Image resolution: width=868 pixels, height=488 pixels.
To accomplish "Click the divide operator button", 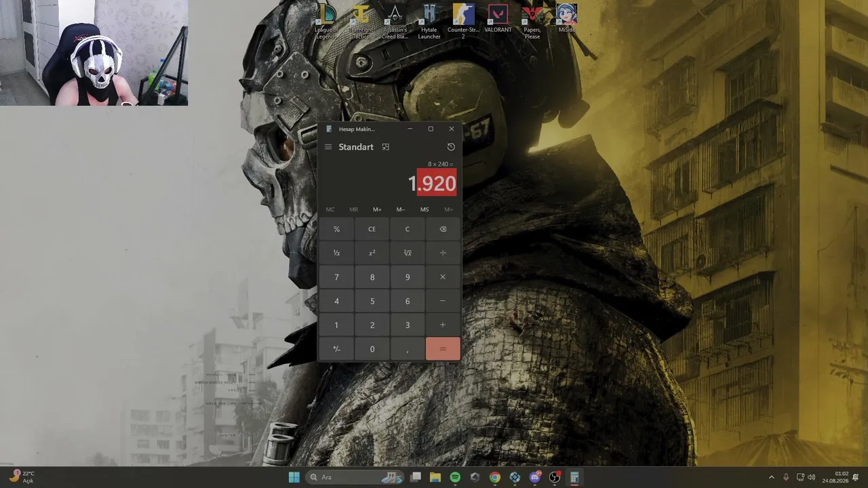I will click(443, 253).
